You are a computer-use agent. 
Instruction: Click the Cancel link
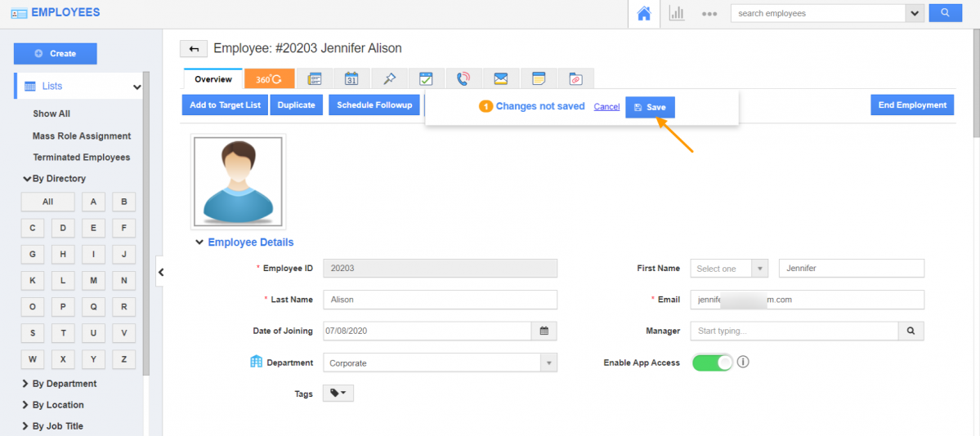pyautogui.click(x=606, y=107)
